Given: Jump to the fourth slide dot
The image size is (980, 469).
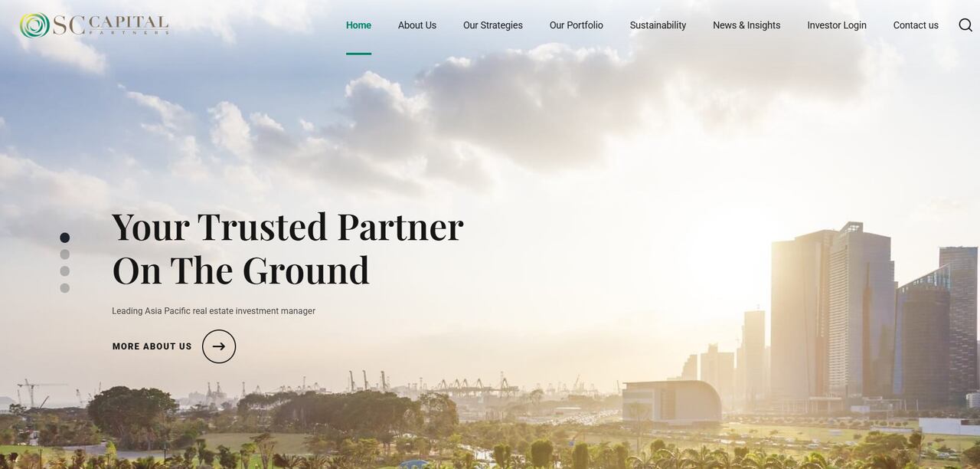Looking at the screenshot, I should (65, 288).
